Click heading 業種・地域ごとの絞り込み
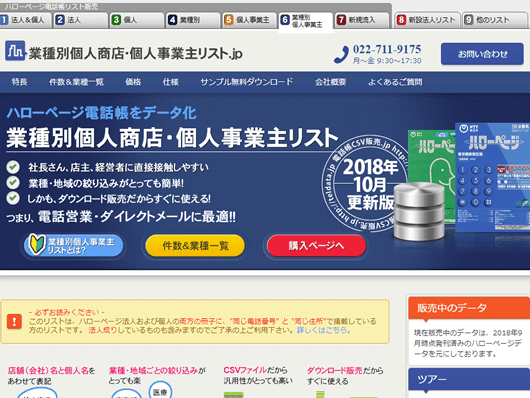 [x=153, y=370]
